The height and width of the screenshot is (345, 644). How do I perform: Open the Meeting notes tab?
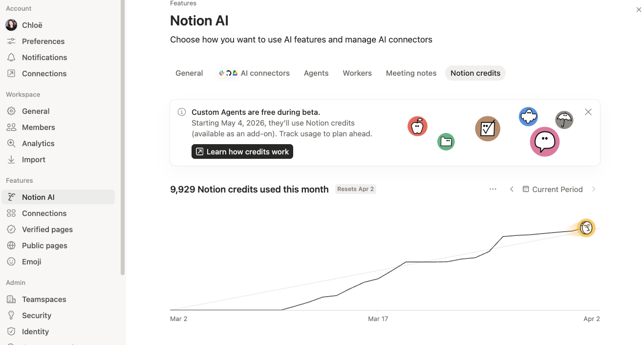coord(411,73)
